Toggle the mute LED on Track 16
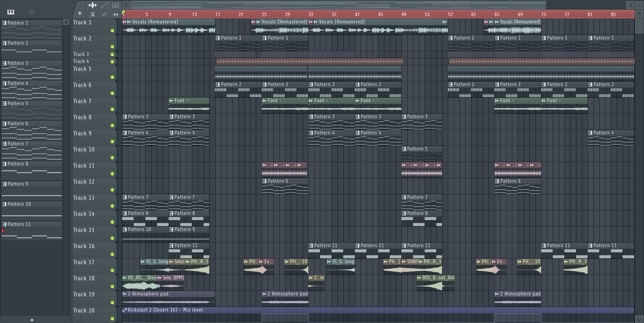 click(112, 254)
